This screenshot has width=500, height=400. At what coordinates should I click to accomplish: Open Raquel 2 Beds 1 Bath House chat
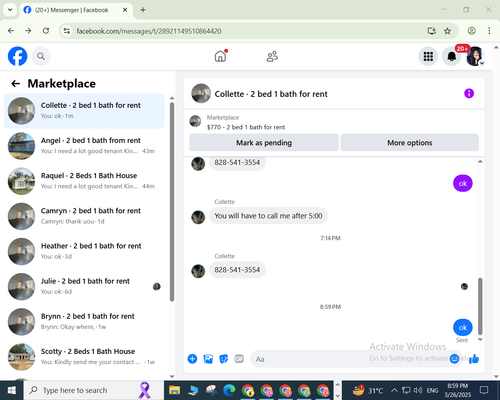[84, 181]
